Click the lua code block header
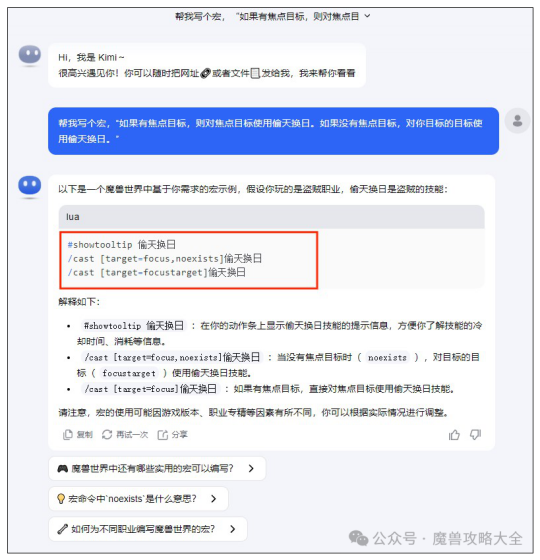 (272, 217)
